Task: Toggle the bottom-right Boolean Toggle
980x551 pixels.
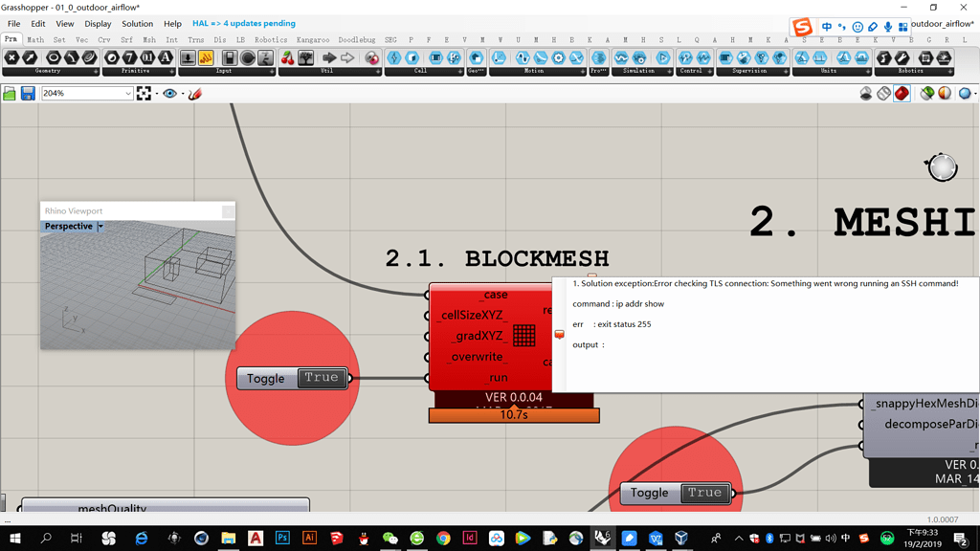Action: (705, 493)
